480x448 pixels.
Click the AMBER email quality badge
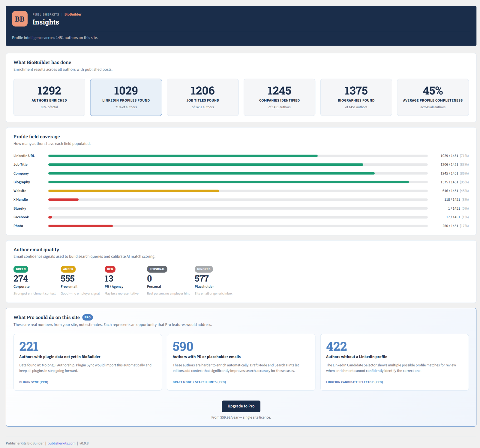[68, 269]
